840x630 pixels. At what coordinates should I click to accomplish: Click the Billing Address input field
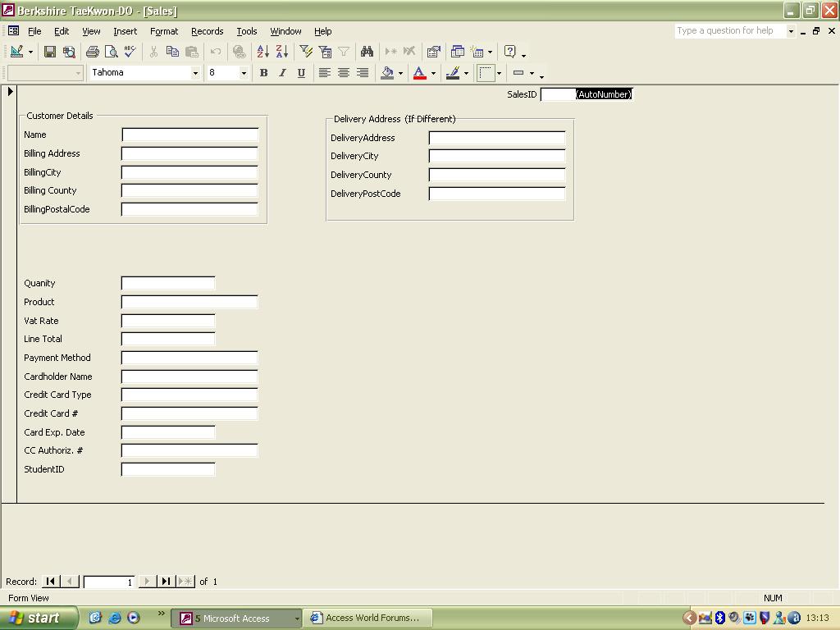189,153
